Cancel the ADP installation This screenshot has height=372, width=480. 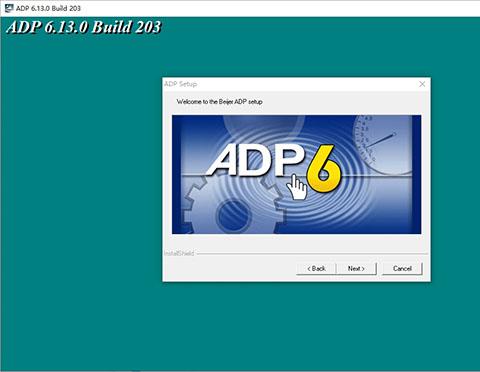point(402,269)
